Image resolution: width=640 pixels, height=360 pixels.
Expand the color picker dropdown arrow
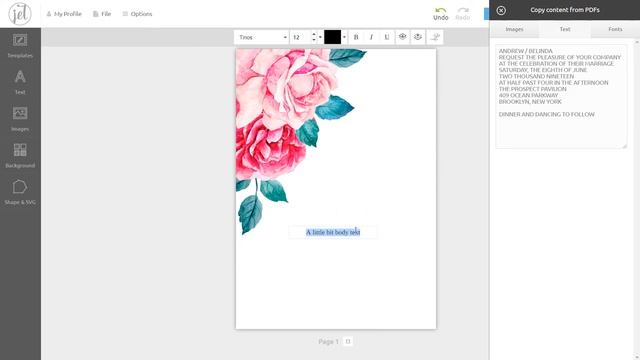(344, 37)
